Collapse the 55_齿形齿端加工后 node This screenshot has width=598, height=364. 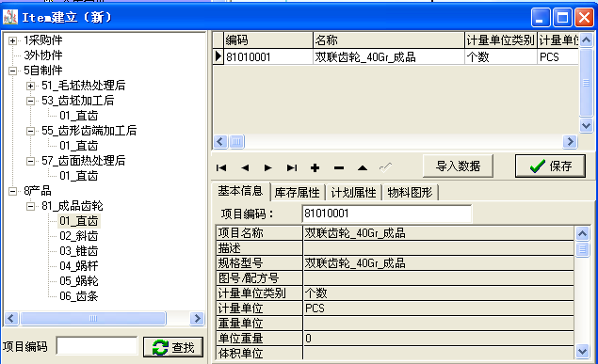30,131
